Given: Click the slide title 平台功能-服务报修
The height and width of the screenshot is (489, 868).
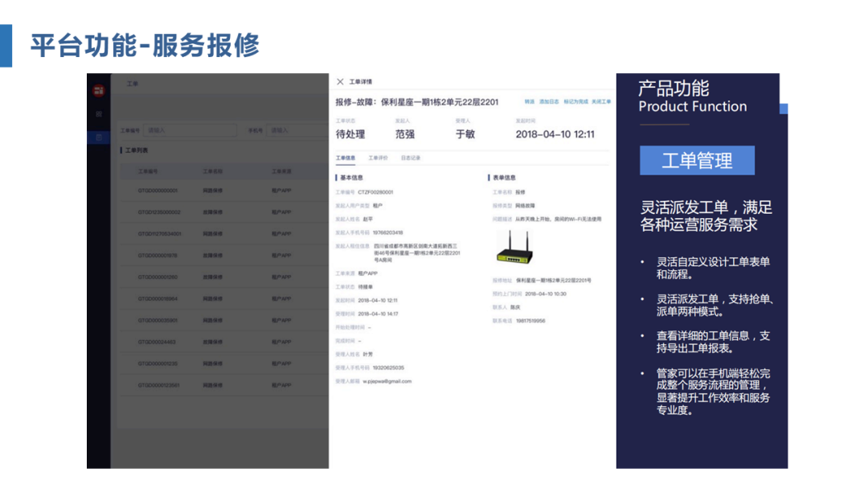Looking at the screenshot, I should 145,45.
